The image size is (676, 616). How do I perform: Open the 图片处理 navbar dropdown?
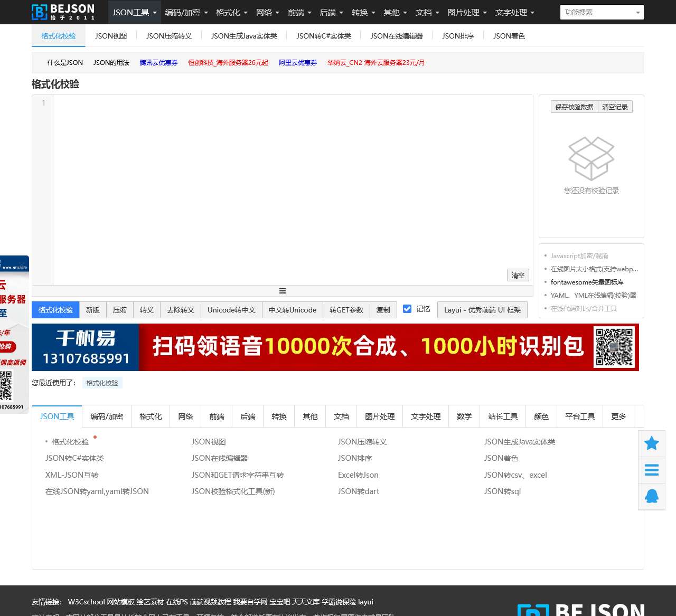click(466, 12)
